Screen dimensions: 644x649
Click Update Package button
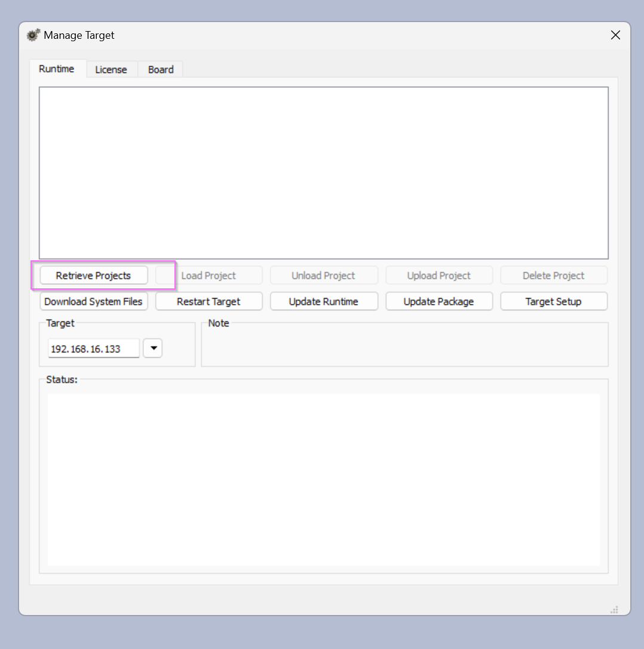point(439,302)
